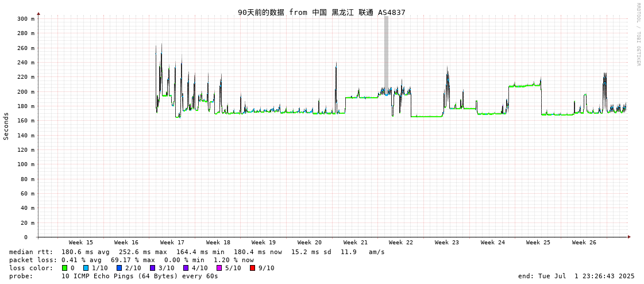This screenshot has width=644, height=284.
Task: Click the 20 m y-axis label
Action: coord(27,222)
